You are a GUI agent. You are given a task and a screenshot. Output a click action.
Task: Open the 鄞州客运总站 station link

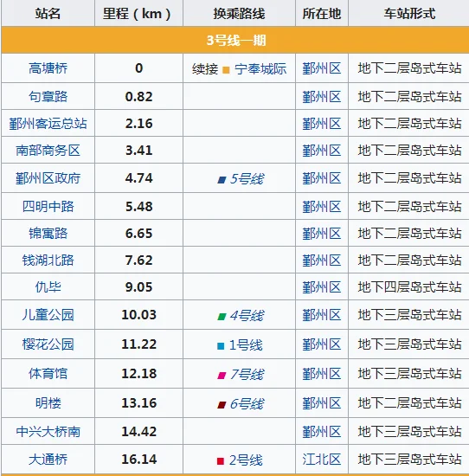click(x=48, y=124)
